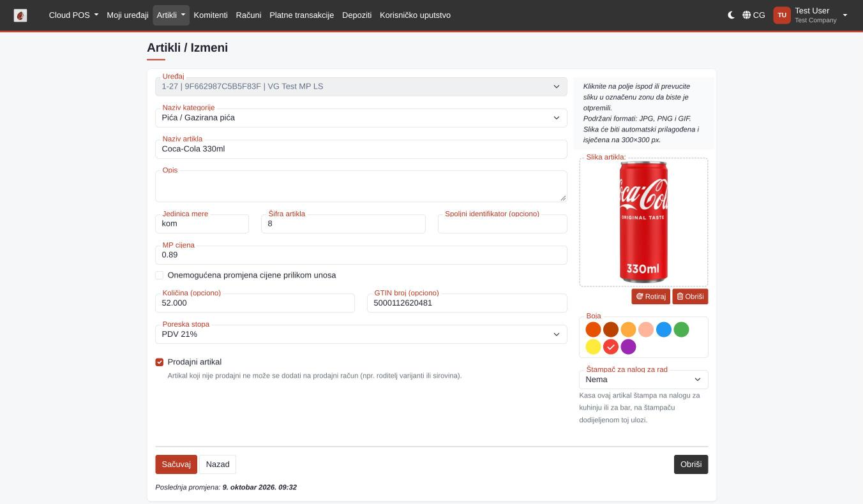
Task: Go to the Depoziti section
Action: [357, 15]
